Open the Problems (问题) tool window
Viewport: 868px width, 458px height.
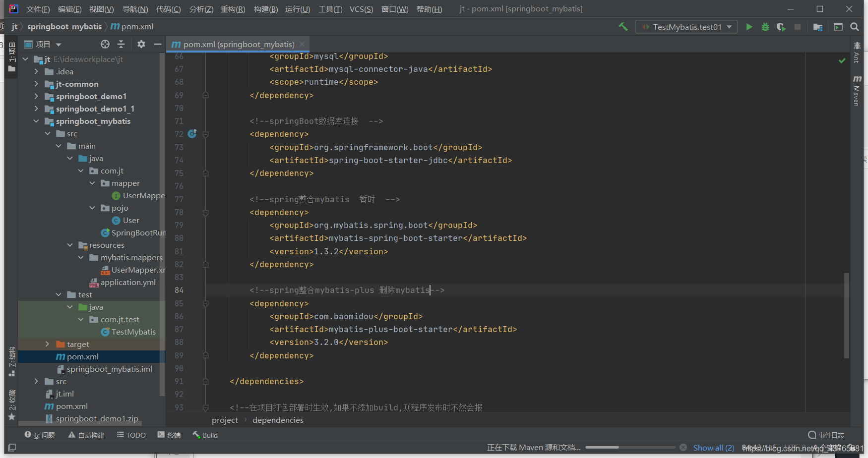coord(40,435)
